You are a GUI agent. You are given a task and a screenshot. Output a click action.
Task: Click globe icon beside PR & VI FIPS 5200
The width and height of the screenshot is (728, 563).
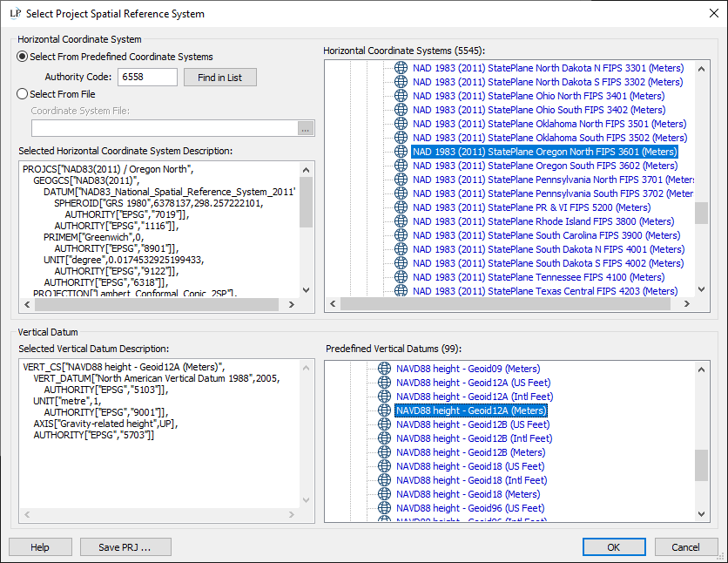pos(401,207)
